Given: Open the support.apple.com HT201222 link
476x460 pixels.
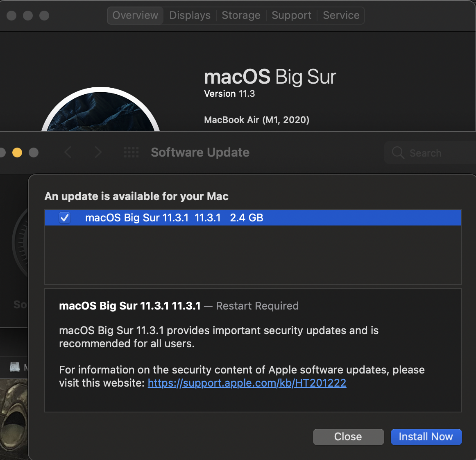Looking at the screenshot, I should 247,383.
